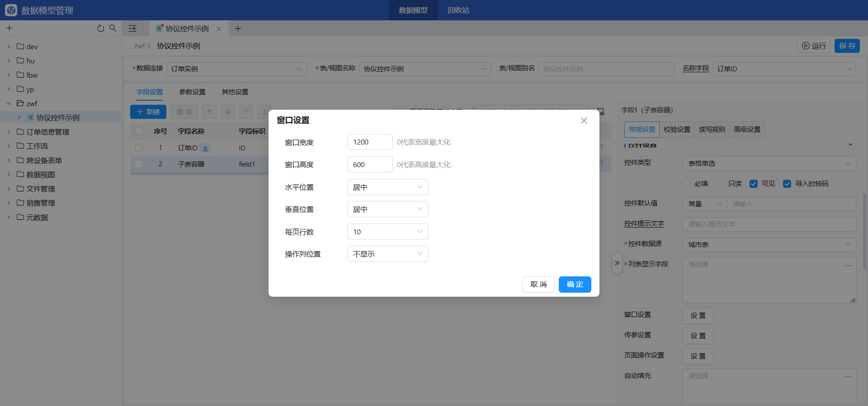Viewport: 868px width, 406px height.
Task: Click the dev folder icon
Action: [20, 46]
